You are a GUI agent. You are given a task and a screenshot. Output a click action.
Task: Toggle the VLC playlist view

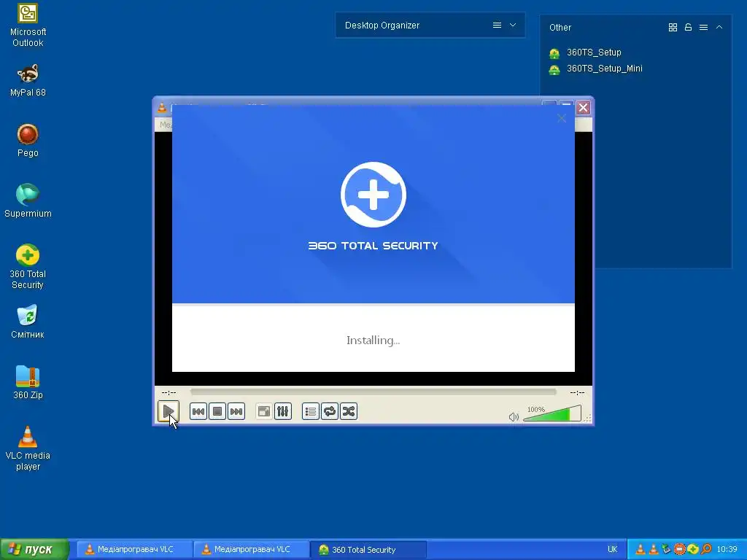click(x=311, y=411)
